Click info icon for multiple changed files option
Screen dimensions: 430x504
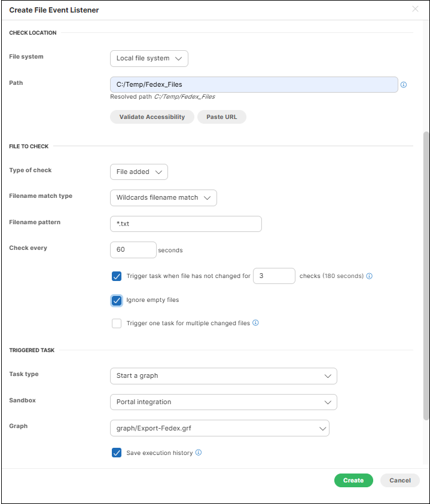pos(255,323)
